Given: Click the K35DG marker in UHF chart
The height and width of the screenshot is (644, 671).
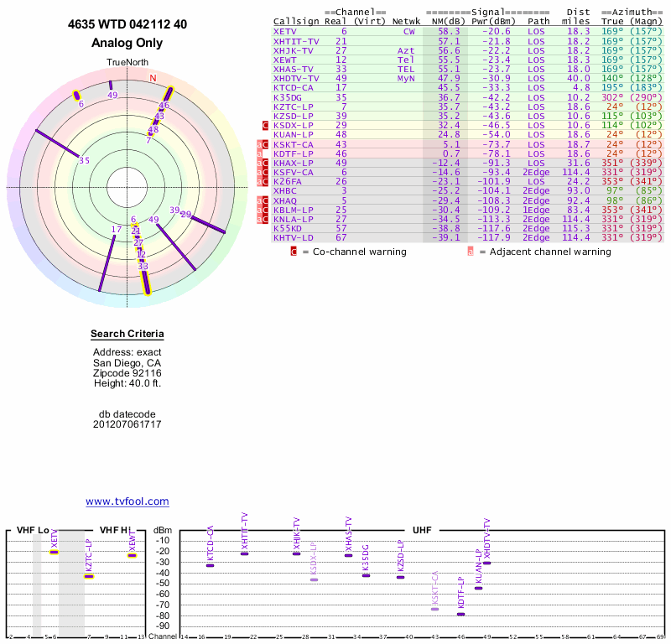Looking at the screenshot, I should 366,575.
